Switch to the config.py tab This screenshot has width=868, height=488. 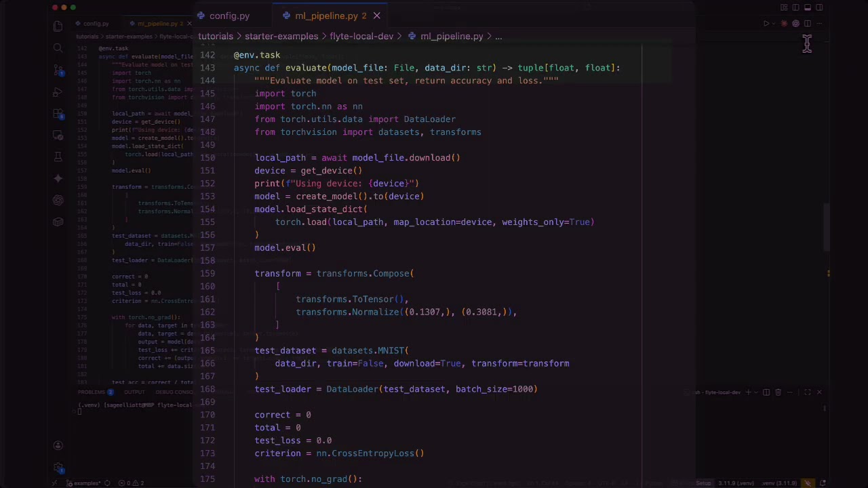pos(229,16)
